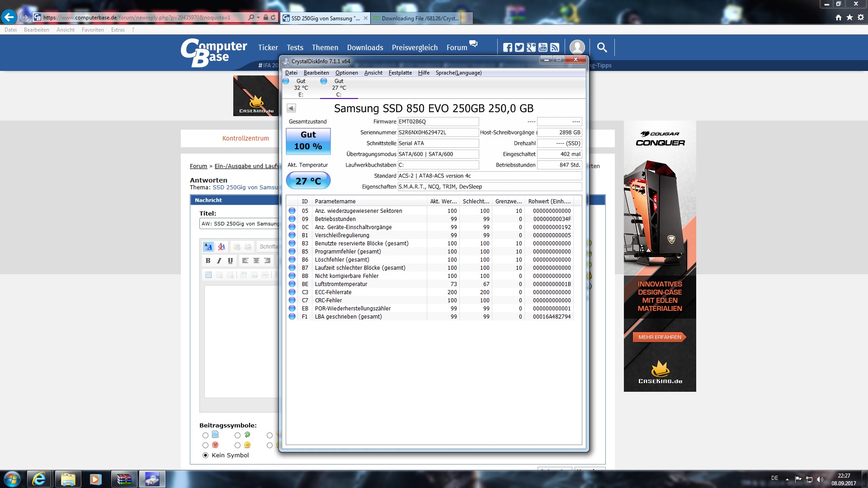Click the Underline formatting icon
This screenshot has width=868, height=488.
230,261
